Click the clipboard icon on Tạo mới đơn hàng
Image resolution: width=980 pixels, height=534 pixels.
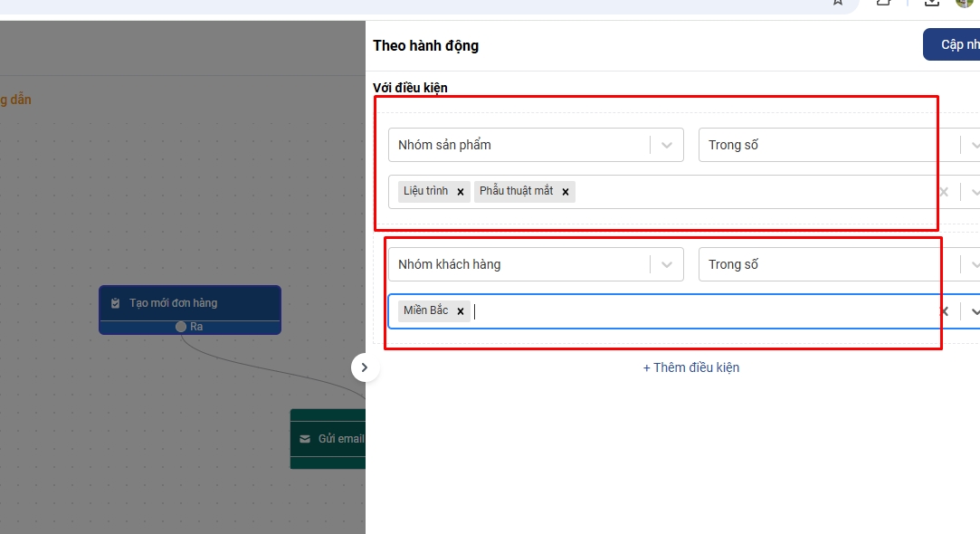point(115,303)
